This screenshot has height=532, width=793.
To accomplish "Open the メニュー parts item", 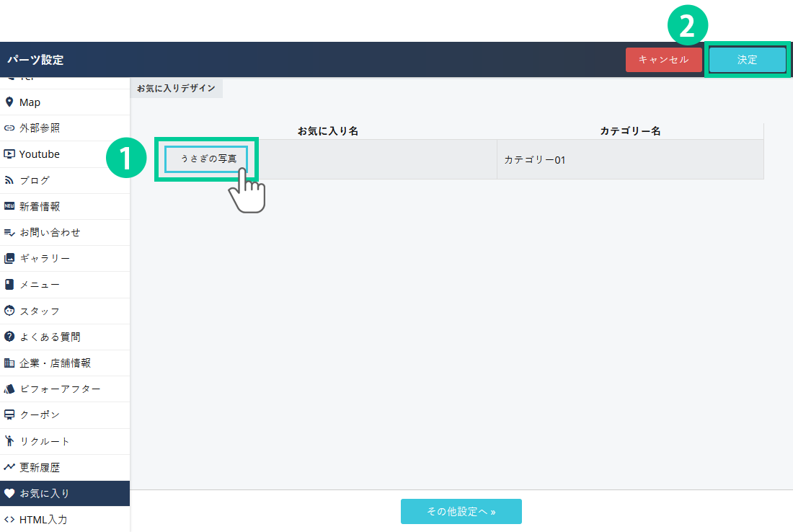I will (x=40, y=285).
